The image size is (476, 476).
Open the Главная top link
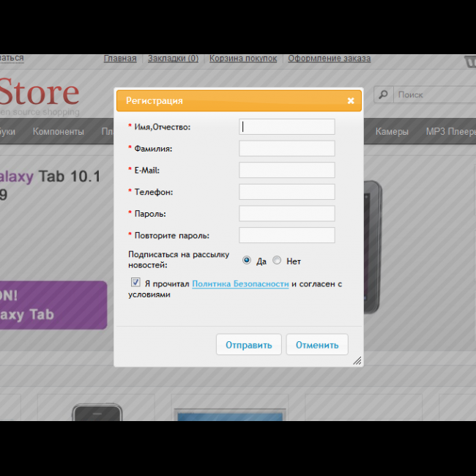tap(120, 59)
